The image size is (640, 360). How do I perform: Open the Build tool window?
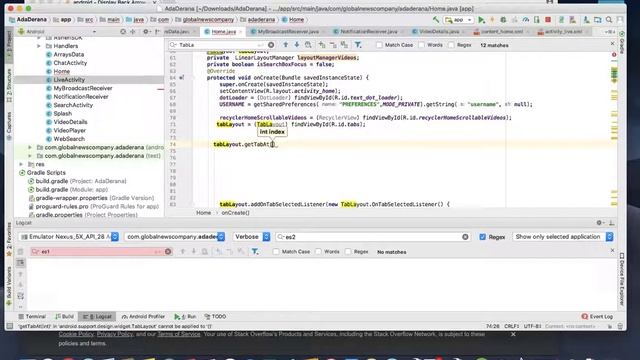tap(64, 316)
